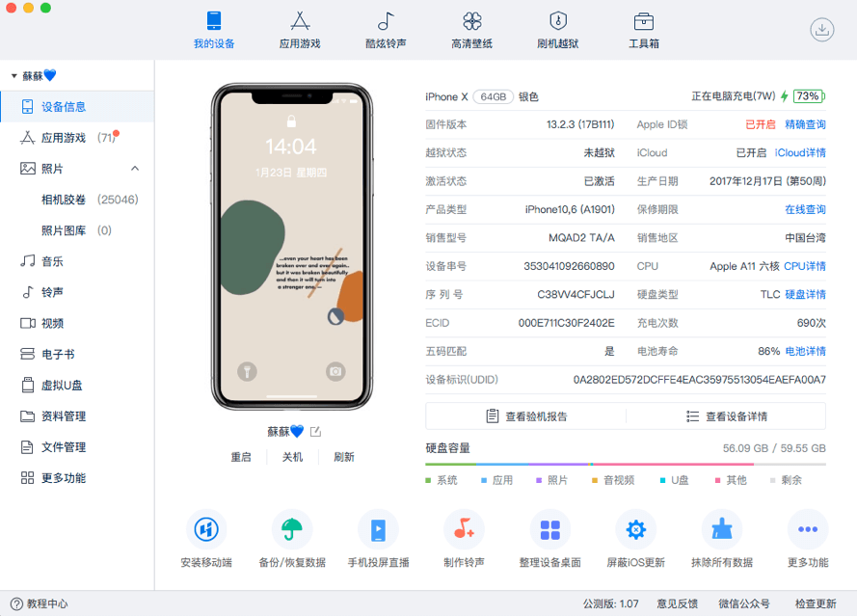The width and height of the screenshot is (857, 616).
Task: Collapse the 蘇蘇 device tree
Action: point(14,76)
